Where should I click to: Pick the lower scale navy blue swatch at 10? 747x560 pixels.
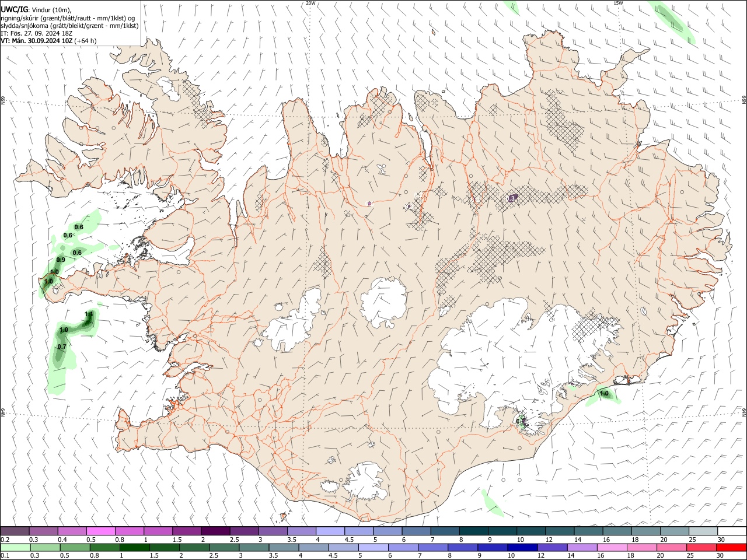(522, 547)
